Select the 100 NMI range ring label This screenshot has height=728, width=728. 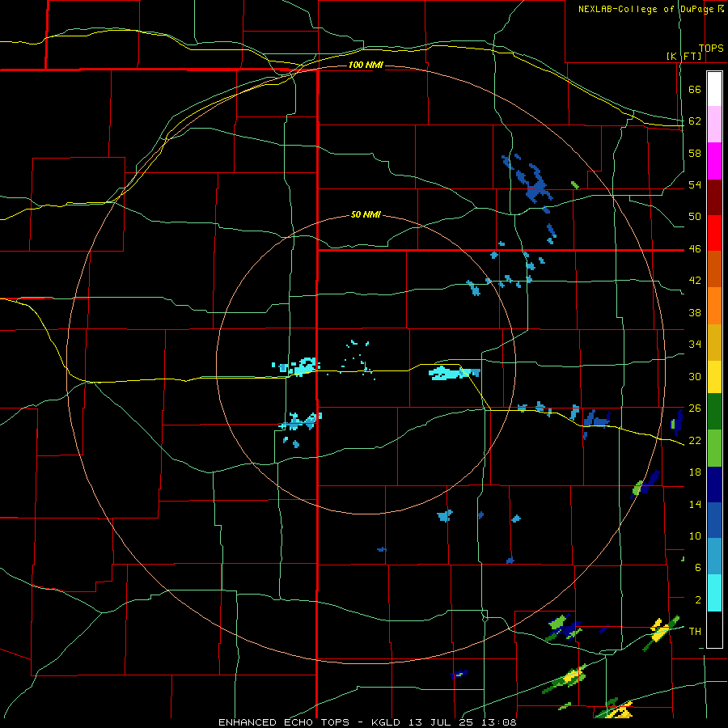(x=366, y=65)
